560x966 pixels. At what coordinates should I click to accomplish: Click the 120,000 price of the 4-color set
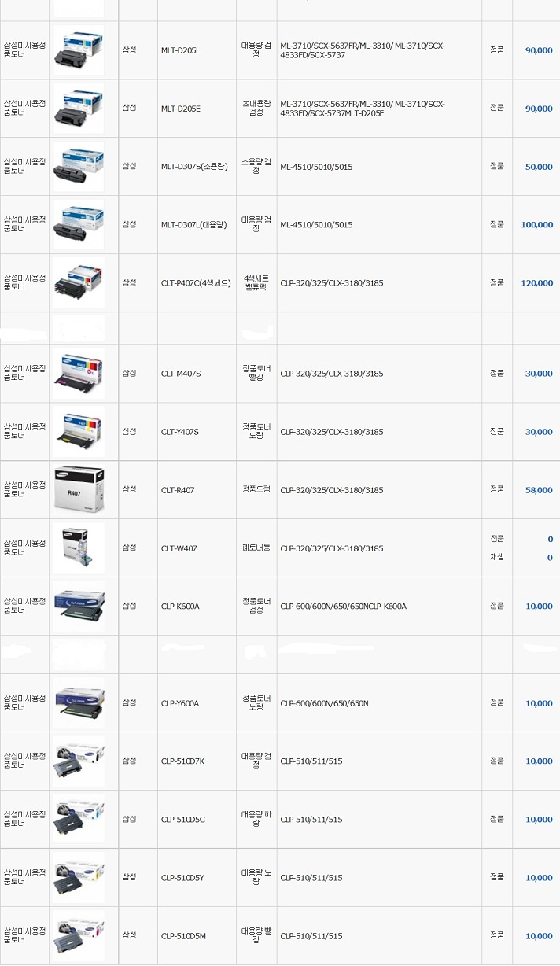[x=536, y=283]
